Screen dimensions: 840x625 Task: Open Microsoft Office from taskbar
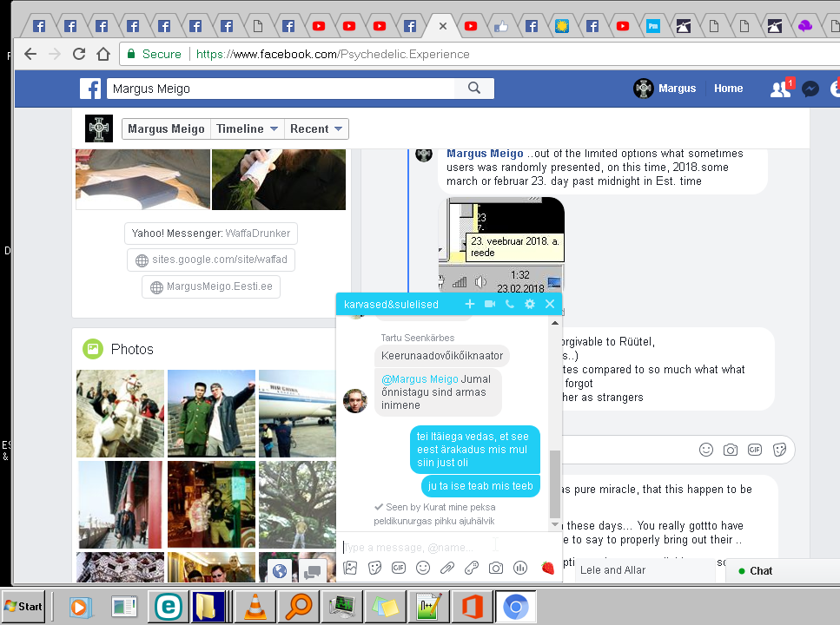click(473, 606)
